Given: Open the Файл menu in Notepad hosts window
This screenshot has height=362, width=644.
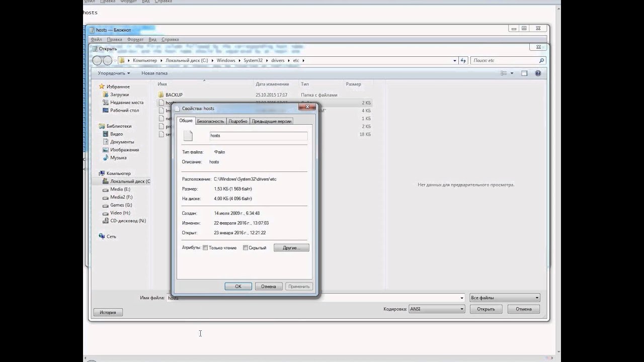Looking at the screenshot, I should (96, 39).
